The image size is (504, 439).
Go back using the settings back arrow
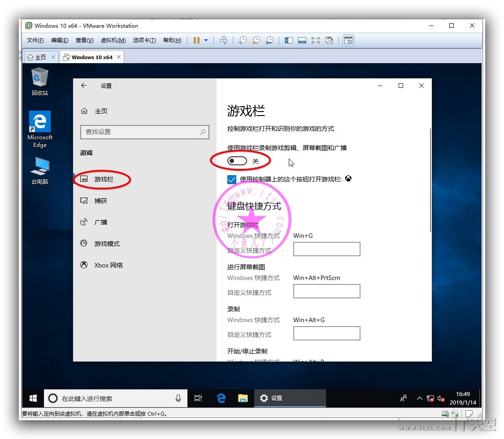pos(84,86)
